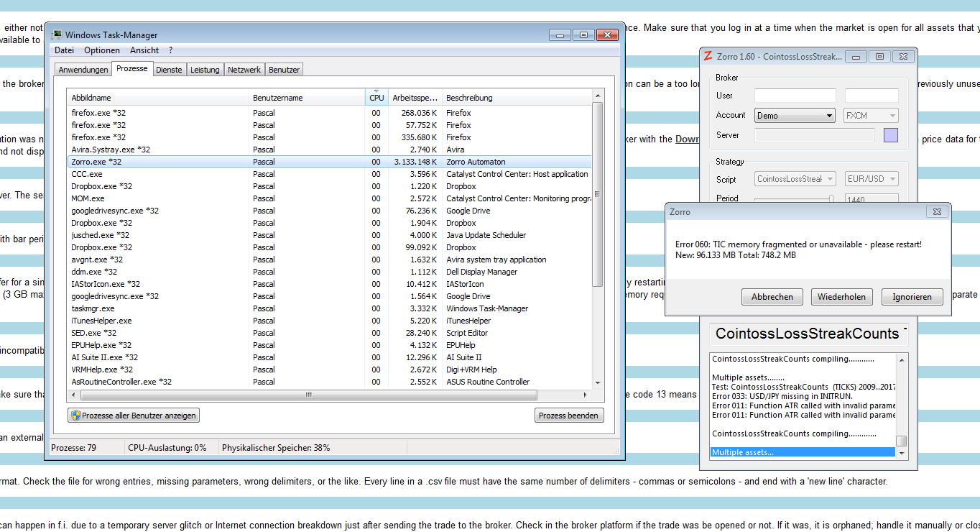Select the Zorro.exe *32 process row
980x532 pixels.
click(x=329, y=162)
